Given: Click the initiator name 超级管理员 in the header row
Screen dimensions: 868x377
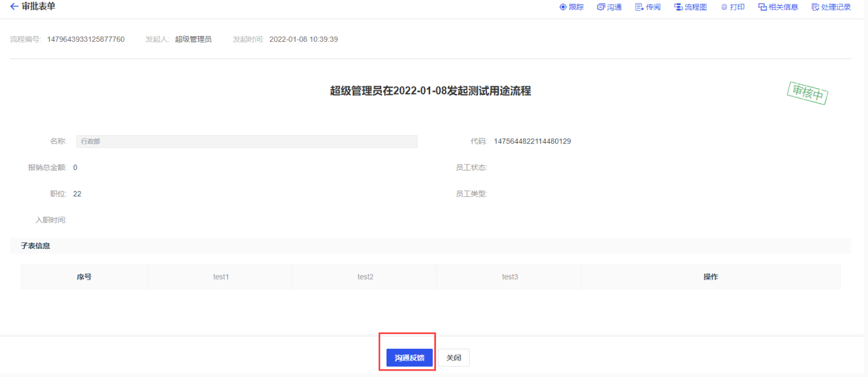Looking at the screenshot, I should [x=193, y=40].
